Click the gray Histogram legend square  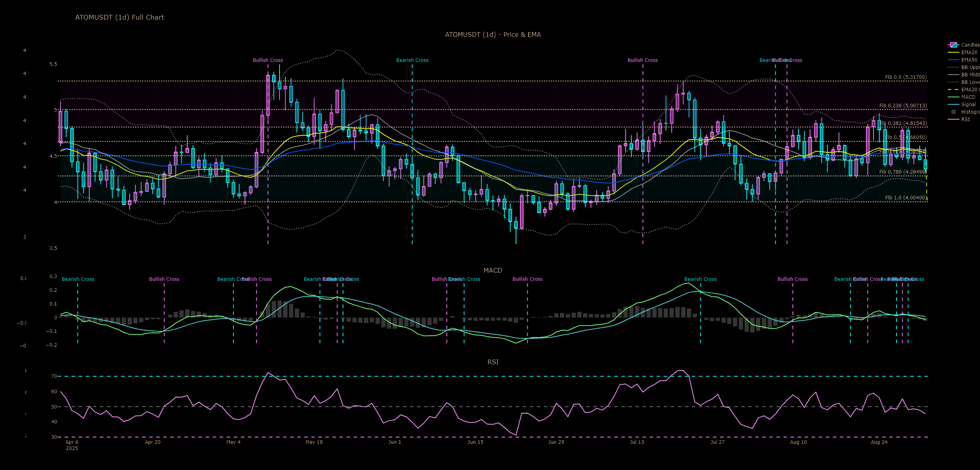953,112
